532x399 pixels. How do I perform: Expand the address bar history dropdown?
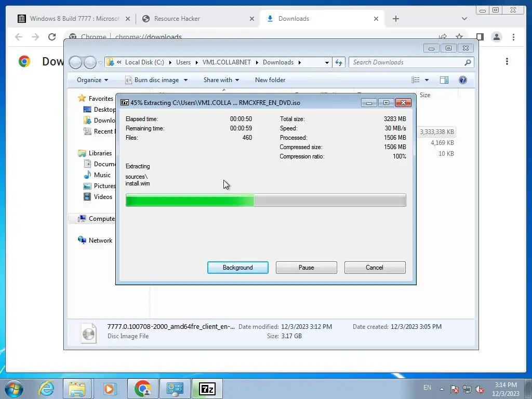point(327,62)
